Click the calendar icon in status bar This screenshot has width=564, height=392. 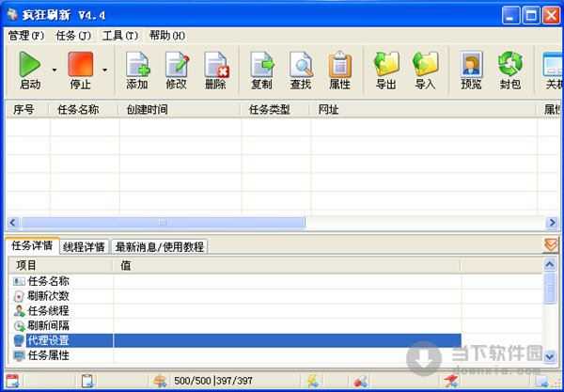click(x=12, y=381)
